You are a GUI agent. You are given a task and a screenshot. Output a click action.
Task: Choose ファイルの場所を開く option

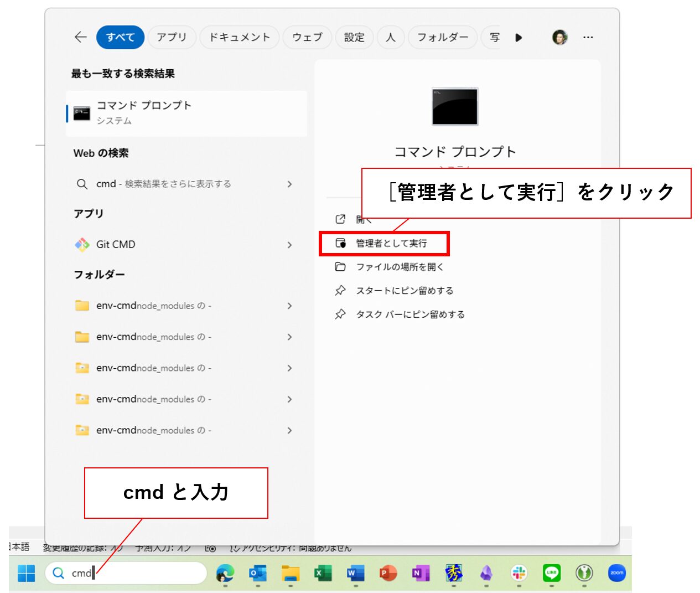[x=399, y=267]
